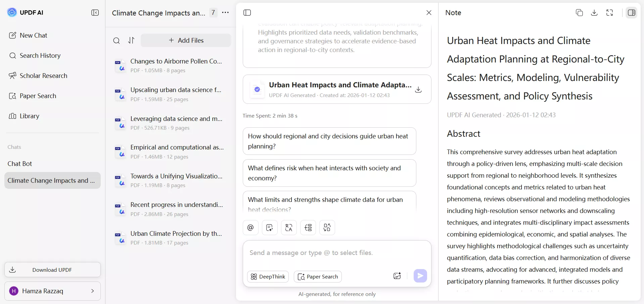Upload an image to the message
The width and height of the screenshot is (644, 304).
pos(397,276)
